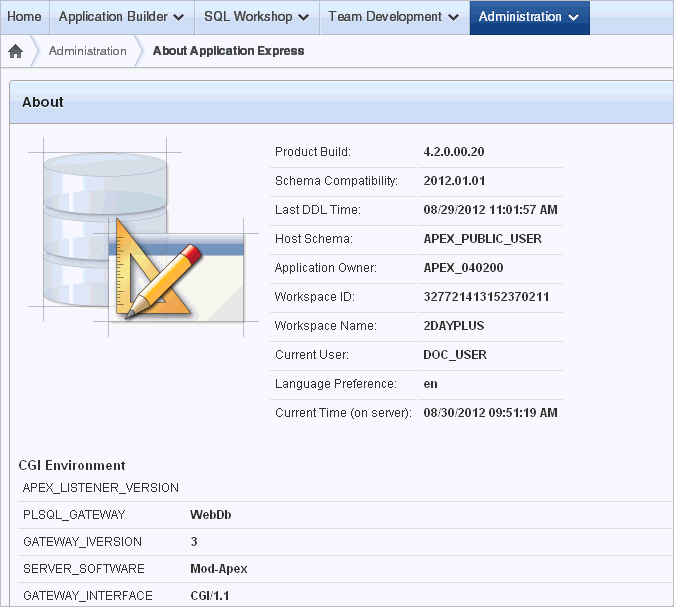This screenshot has width=674, height=607.
Task: Click Last DDL Time value 08/29/2012 11:01:57 AM
Action: (x=490, y=210)
